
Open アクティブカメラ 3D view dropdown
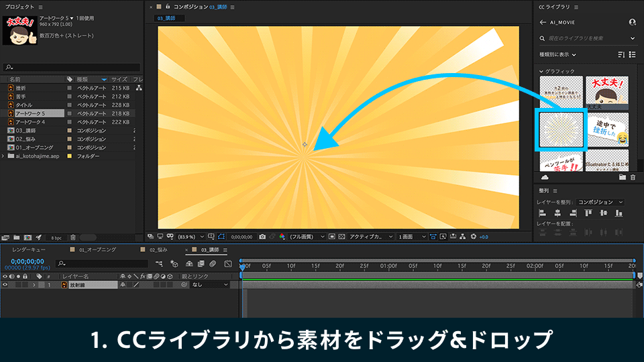[x=371, y=237]
